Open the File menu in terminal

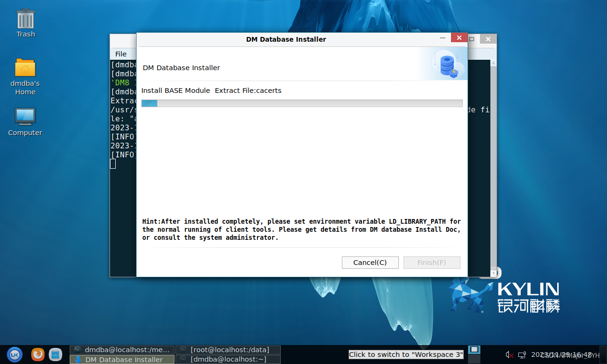121,54
